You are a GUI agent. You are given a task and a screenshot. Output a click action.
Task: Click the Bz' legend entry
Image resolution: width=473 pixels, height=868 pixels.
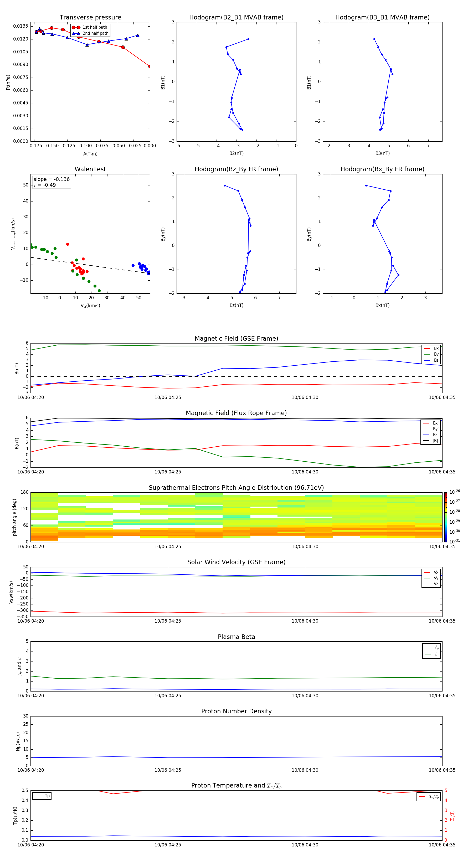(x=431, y=435)
